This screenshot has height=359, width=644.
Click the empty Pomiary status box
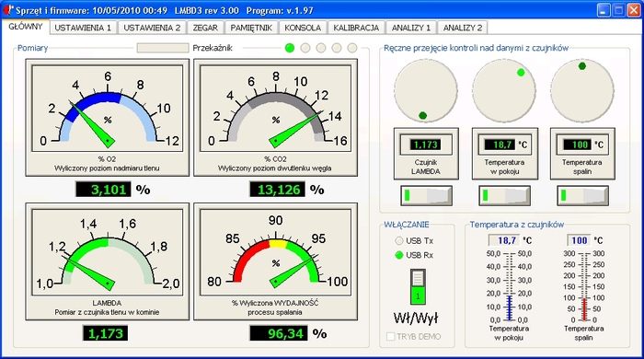[163, 48]
